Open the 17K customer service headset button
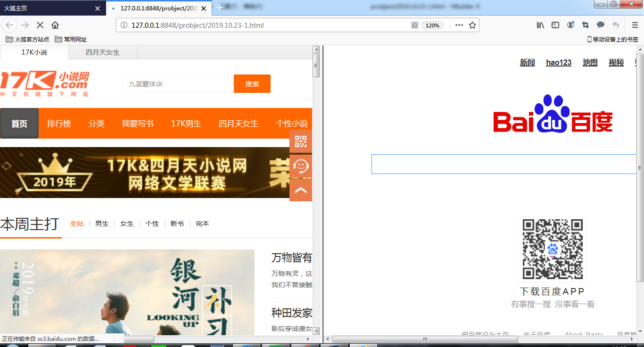 point(301,166)
